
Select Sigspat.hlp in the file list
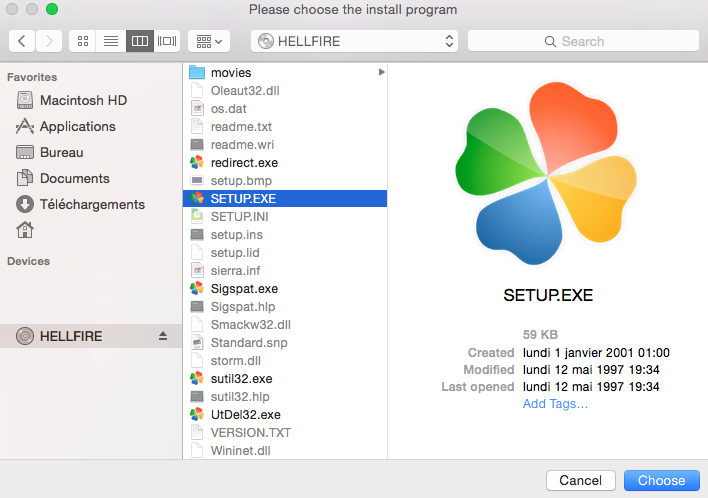285,307
